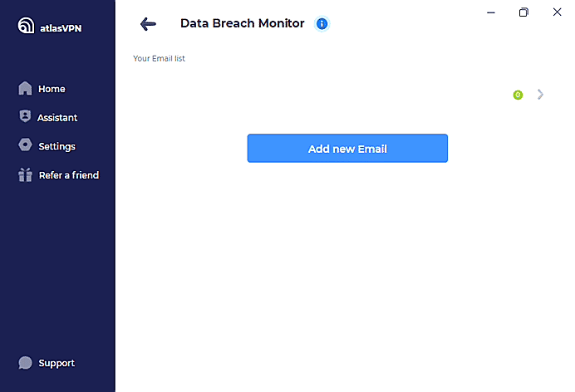Open the Support link text
The height and width of the screenshot is (392, 575).
[57, 363]
